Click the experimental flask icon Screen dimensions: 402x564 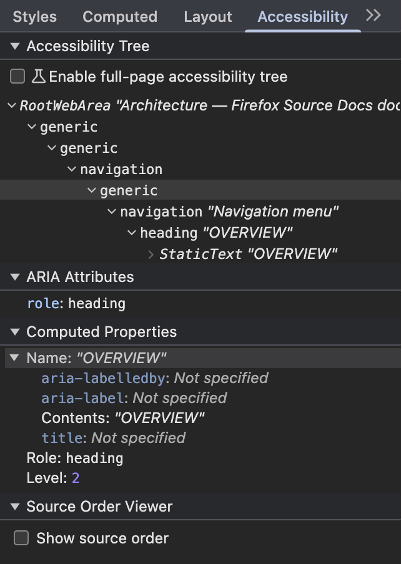[x=38, y=76]
